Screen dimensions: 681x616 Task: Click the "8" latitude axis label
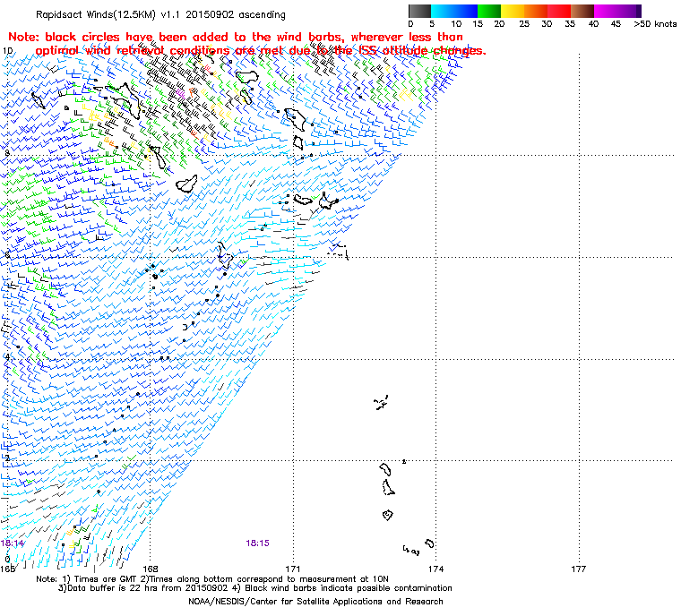pos(7,153)
